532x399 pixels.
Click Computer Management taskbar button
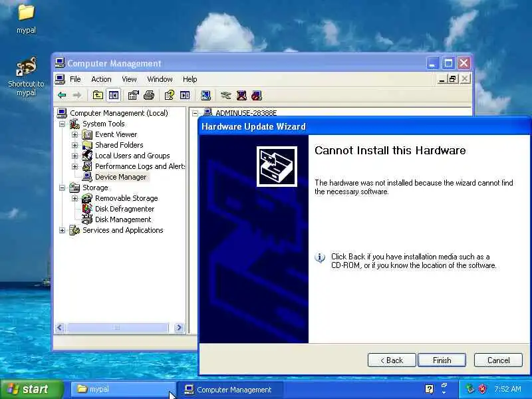point(229,390)
